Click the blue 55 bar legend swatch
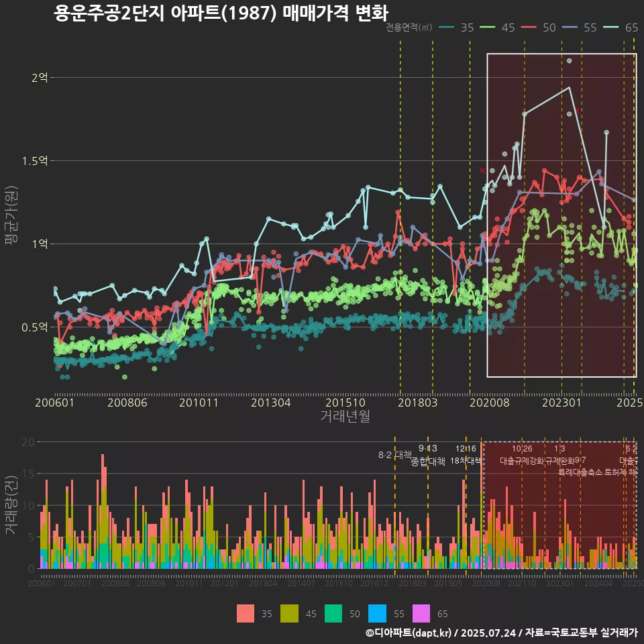644x644 pixels. coord(378,614)
